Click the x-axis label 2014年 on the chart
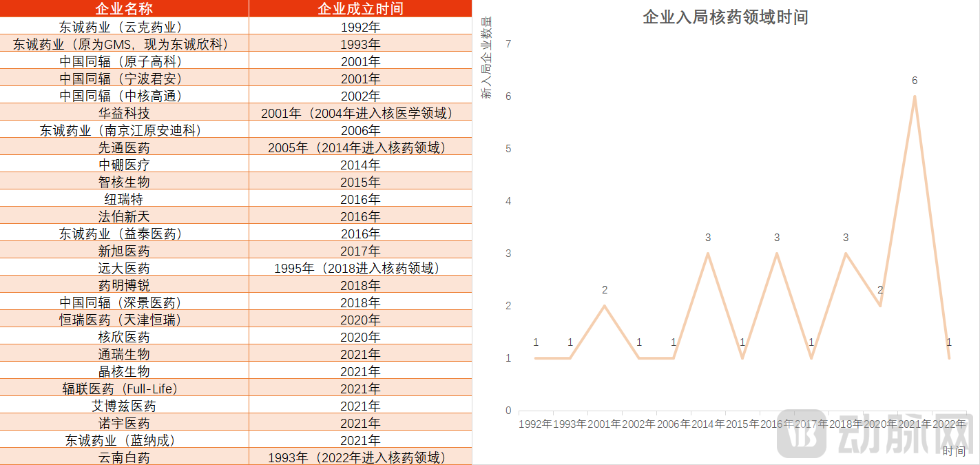Screen dimensions: 980x465 point(707,424)
